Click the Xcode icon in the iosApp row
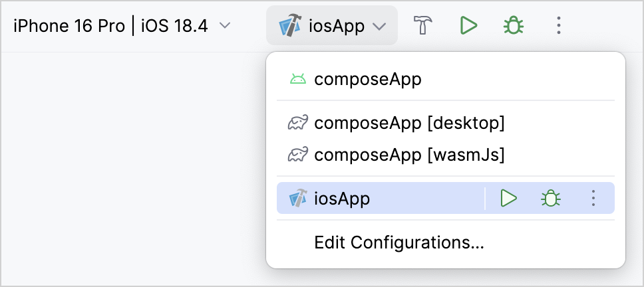Screen dimensions: 644x287 point(297,198)
